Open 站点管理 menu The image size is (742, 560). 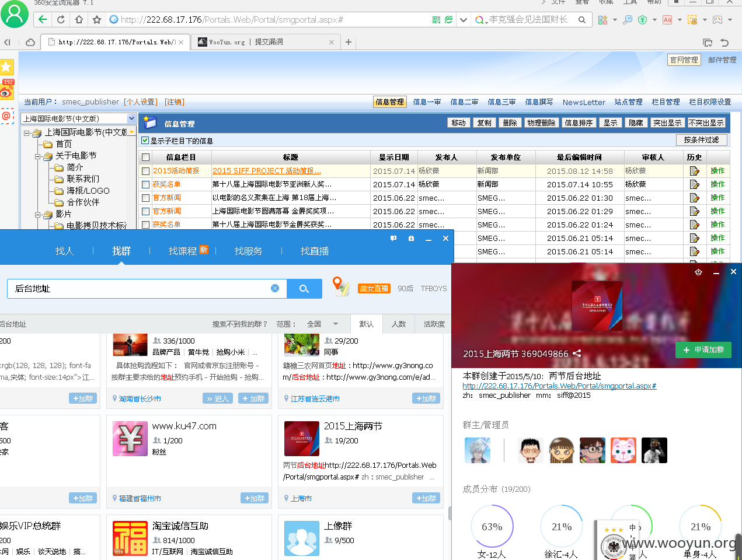pos(628,102)
